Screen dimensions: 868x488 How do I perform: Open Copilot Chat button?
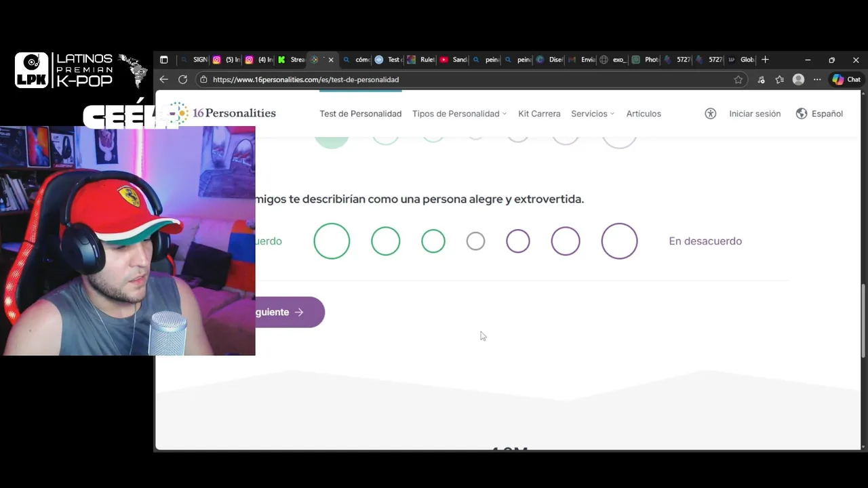coord(846,79)
